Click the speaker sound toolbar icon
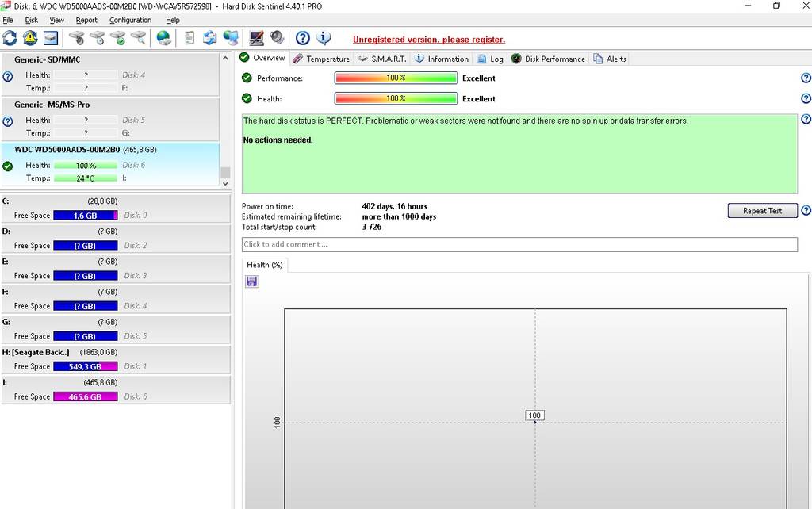Viewport: 812px width, 509px height. coord(277,37)
